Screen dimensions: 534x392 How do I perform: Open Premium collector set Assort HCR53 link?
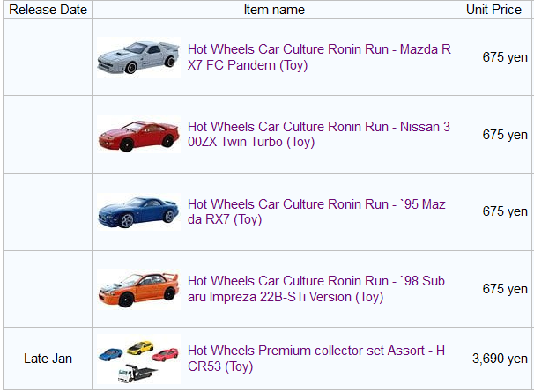[x=316, y=359]
